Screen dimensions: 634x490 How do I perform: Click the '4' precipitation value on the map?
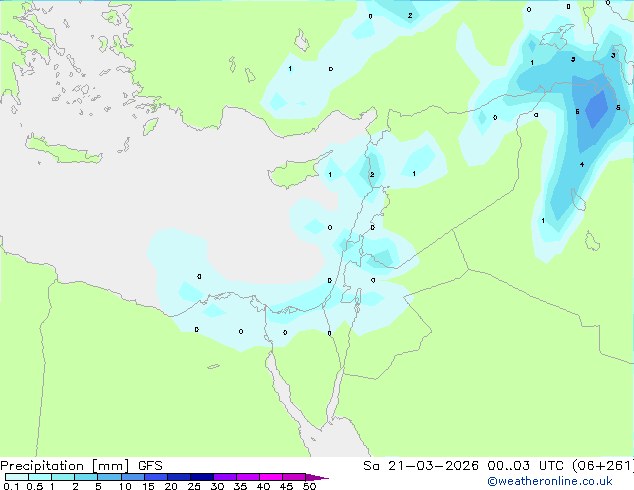[x=582, y=164]
